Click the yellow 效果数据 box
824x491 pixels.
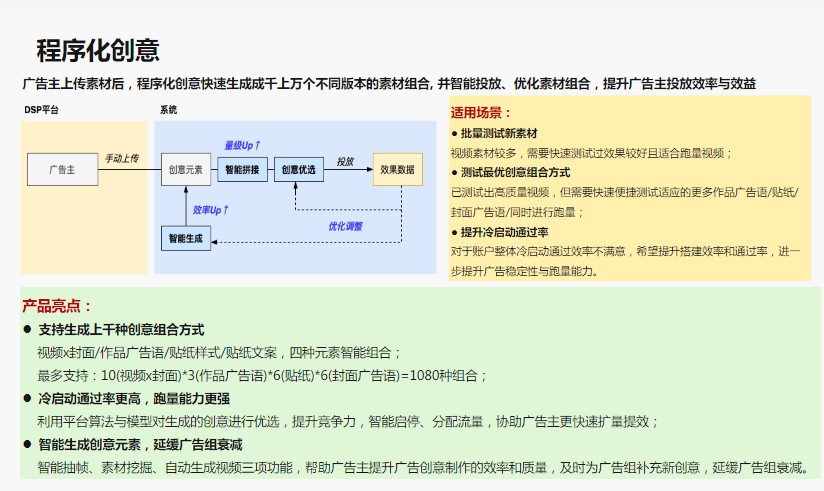397,171
